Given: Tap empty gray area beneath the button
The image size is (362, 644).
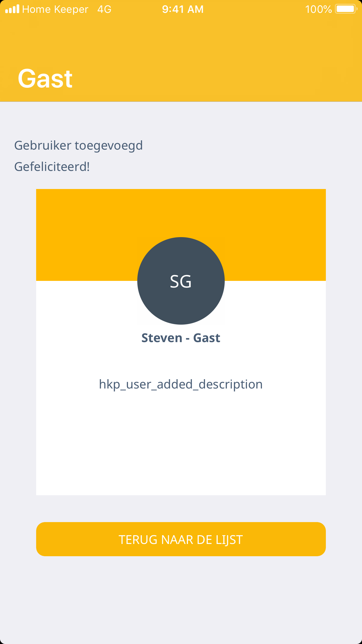Looking at the screenshot, I should click(x=181, y=601).
